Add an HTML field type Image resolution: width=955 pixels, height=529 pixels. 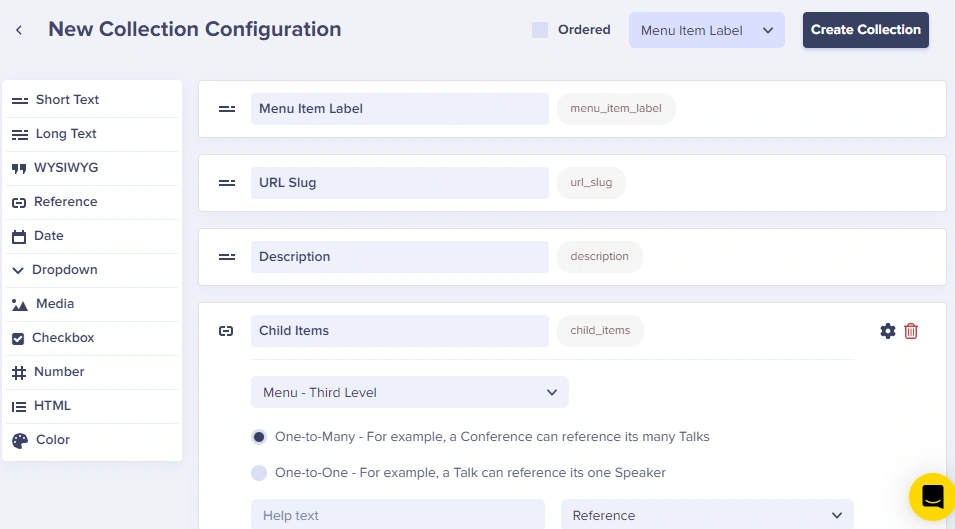[x=52, y=406]
